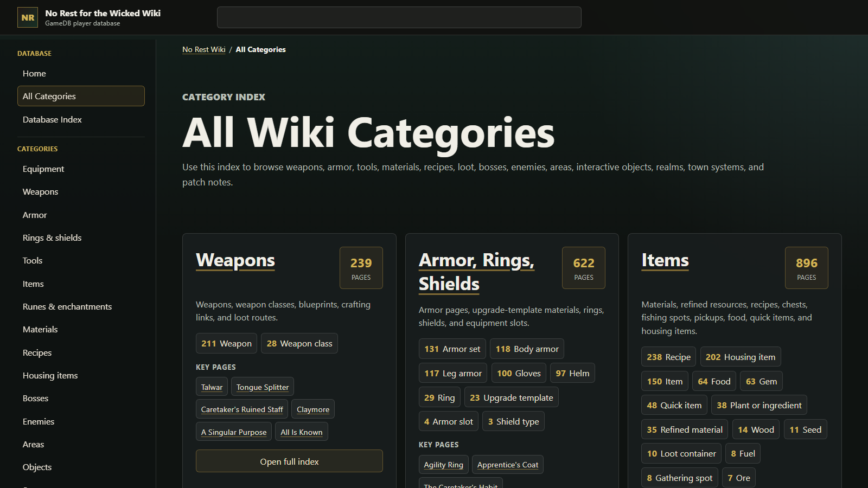Click the NR site logo icon
868x488 pixels.
click(x=28, y=17)
